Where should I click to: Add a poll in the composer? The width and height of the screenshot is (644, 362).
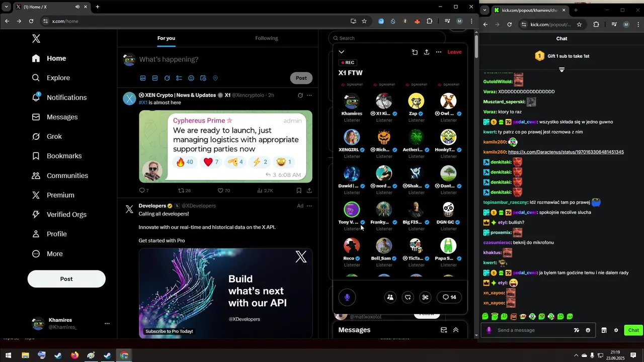(x=179, y=78)
